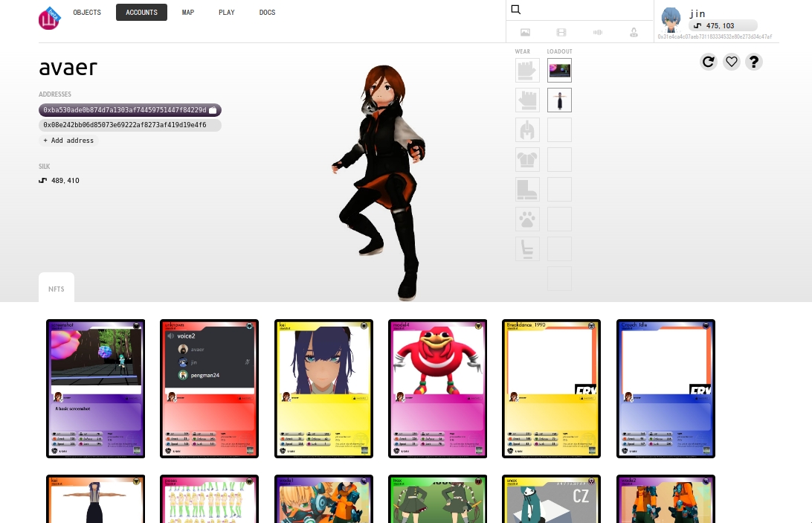Copy the 0xba530ade address clipboard icon
The height and width of the screenshot is (523, 812).
click(213, 110)
